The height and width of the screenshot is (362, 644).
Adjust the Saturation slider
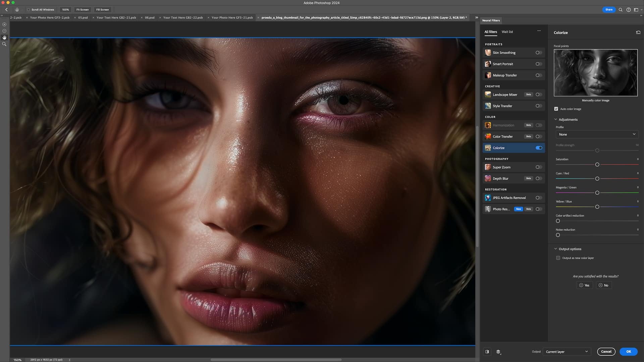click(597, 165)
